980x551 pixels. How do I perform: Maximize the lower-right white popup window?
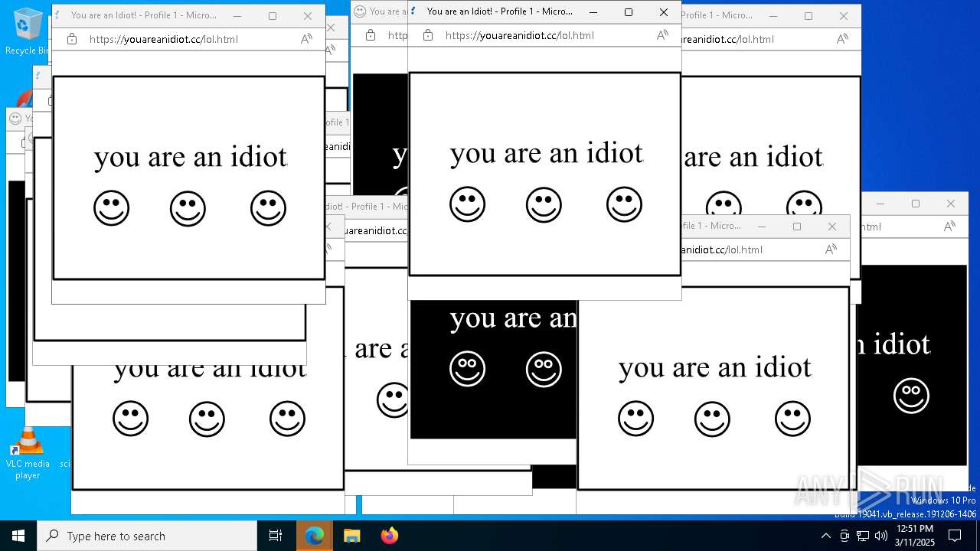coord(797,227)
